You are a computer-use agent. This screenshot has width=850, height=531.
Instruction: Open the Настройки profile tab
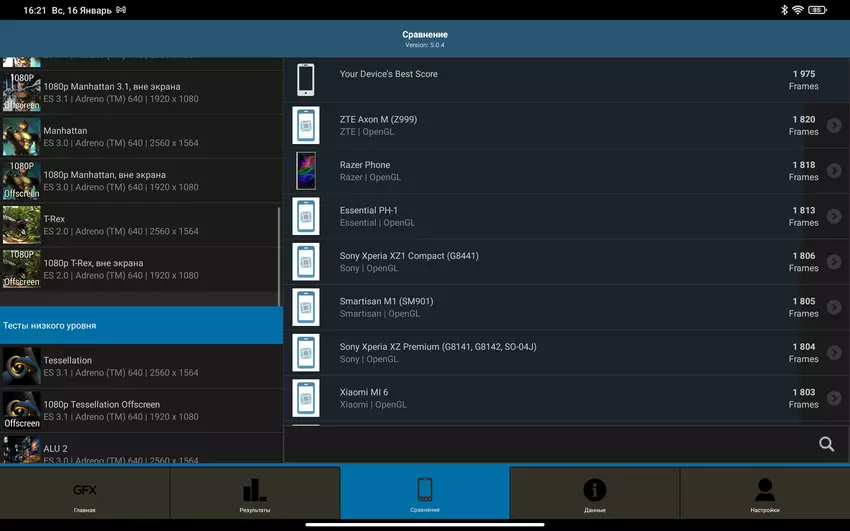click(765, 495)
